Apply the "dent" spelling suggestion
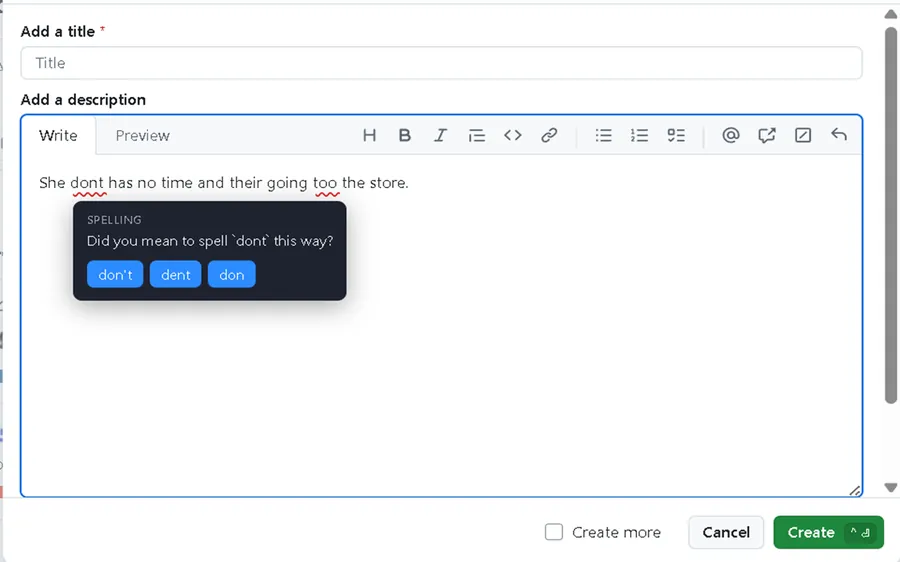 point(175,274)
